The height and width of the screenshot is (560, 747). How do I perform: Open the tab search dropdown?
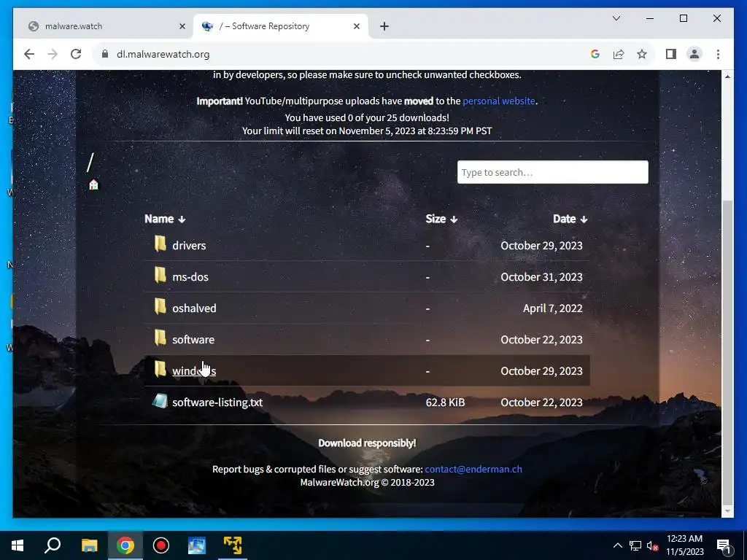[616, 18]
